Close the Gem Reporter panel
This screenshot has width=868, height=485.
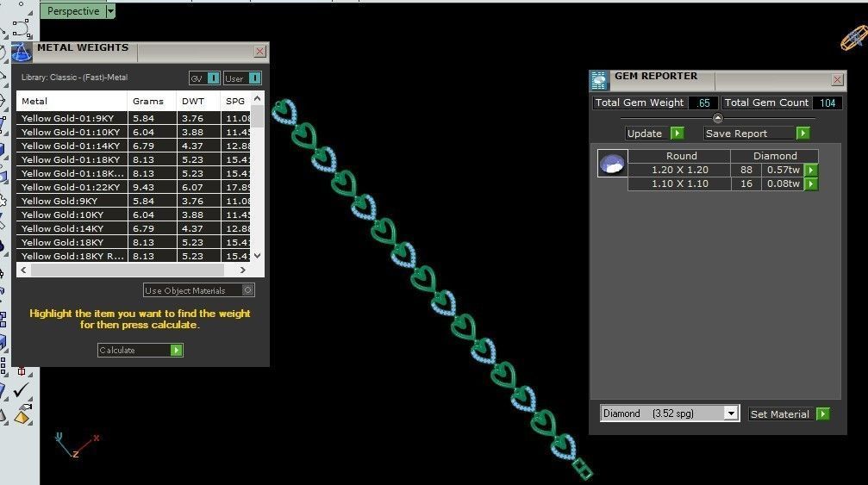[838, 79]
